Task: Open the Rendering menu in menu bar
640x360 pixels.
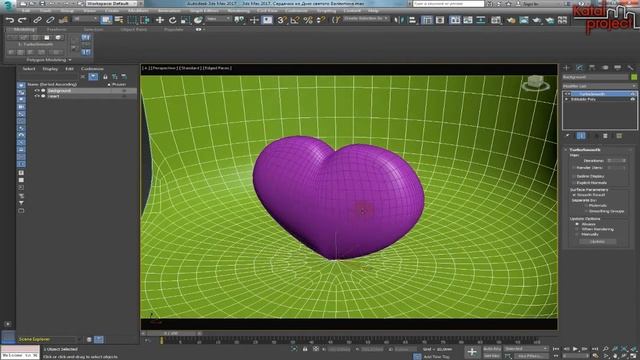Action: (238, 11)
